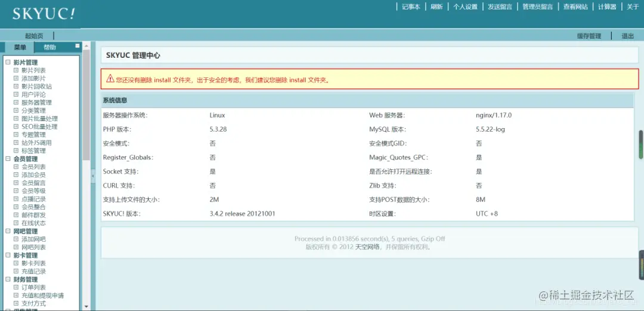Click the icon beside 影片回收站
644x311 pixels.
pos(16,86)
